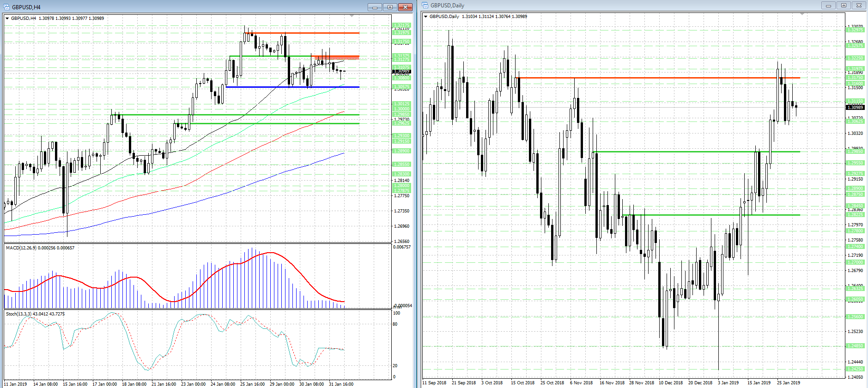Click the 1.31750 price level label in H4 chart

(x=401, y=42)
